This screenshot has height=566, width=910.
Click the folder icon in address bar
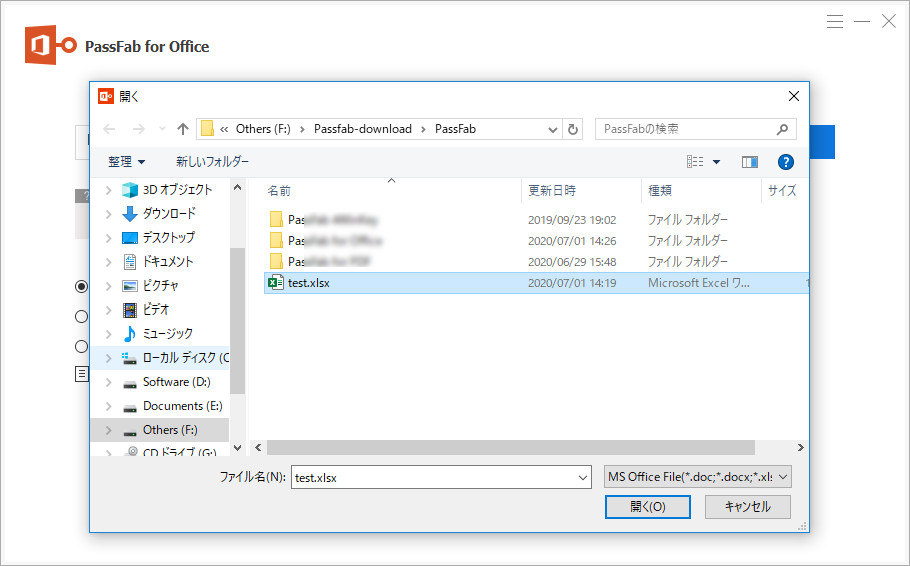tap(207, 129)
